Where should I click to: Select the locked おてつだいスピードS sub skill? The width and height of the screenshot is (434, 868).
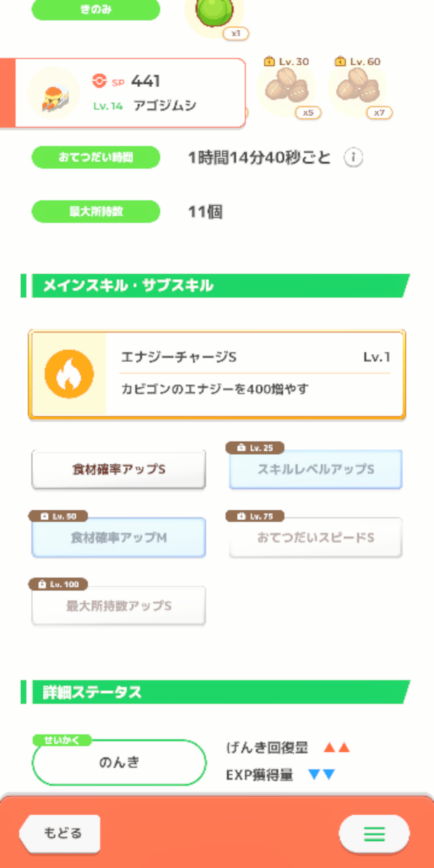(x=316, y=537)
